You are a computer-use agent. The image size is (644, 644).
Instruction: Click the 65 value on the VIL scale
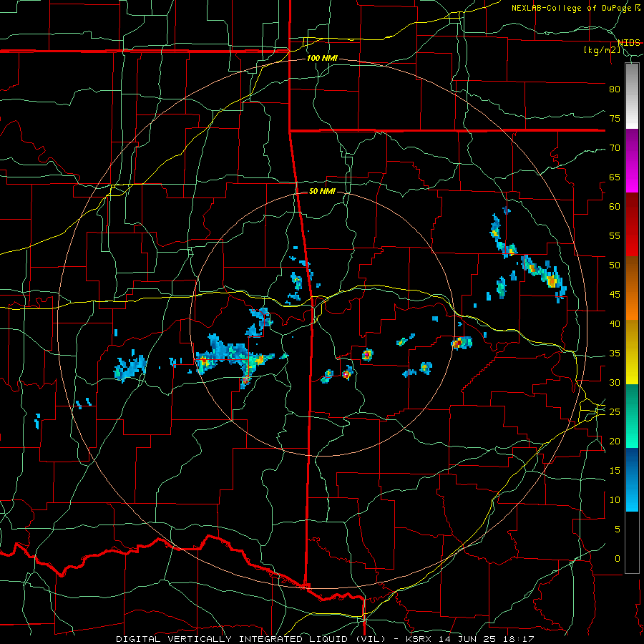point(615,177)
